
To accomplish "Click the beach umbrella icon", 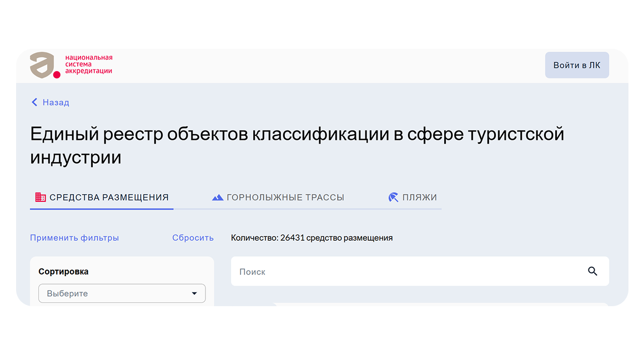I will (x=393, y=197).
